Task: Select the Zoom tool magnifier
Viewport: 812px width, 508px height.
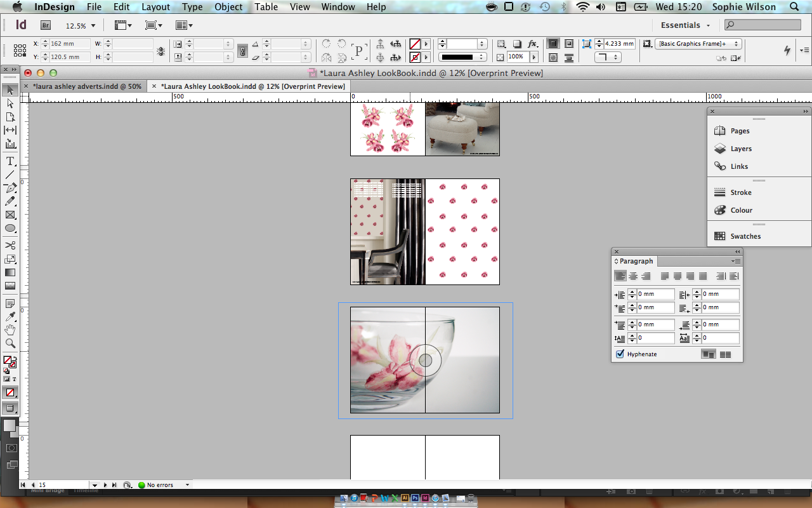Action: pos(10,344)
